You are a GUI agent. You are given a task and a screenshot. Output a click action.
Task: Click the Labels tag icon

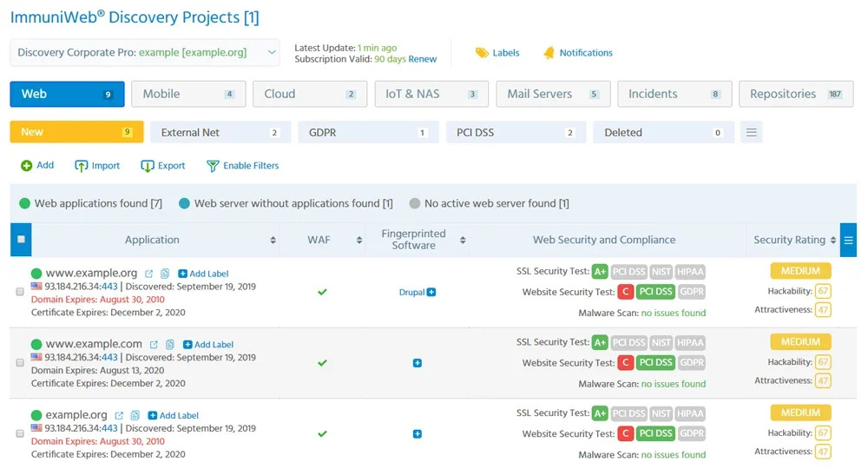click(482, 53)
